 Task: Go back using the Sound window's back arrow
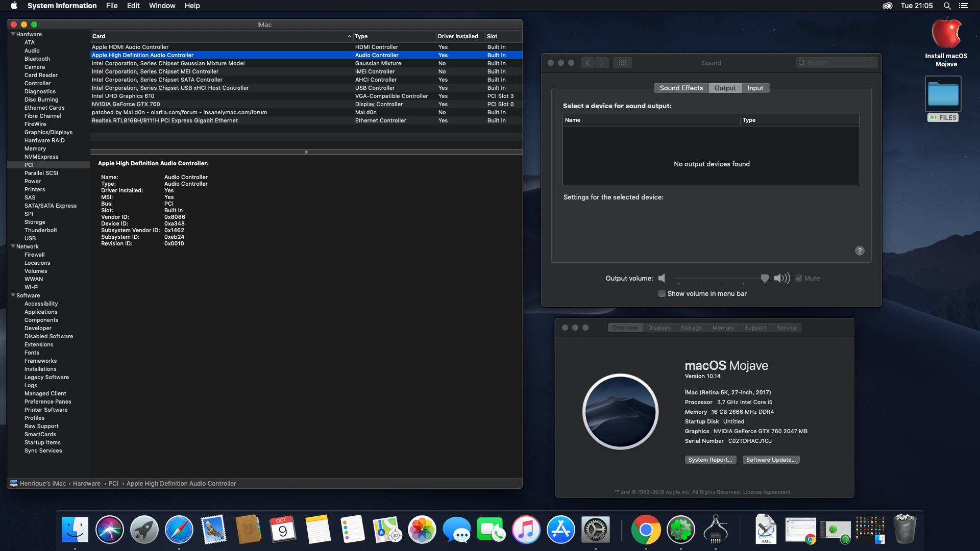click(x=588, y=63)
